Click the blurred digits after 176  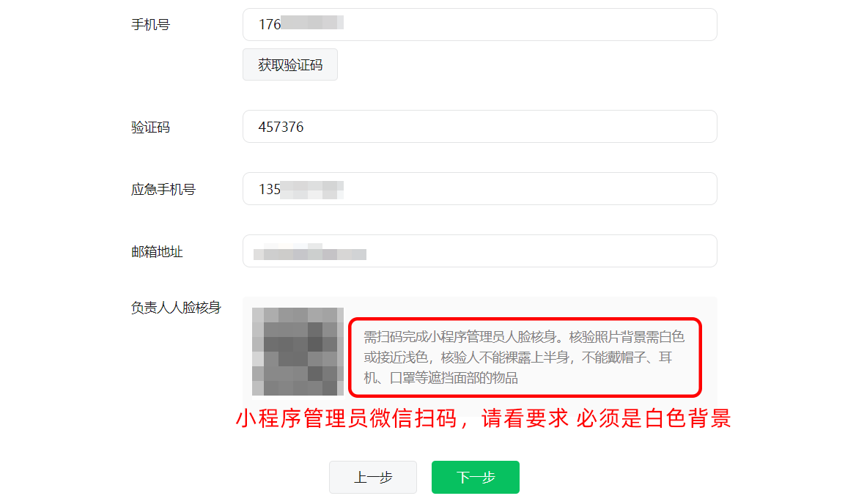point(312,23)
